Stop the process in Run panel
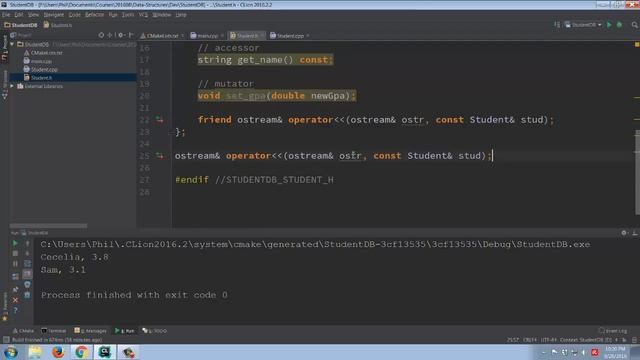Image resolution: width=640 pixels, height=360 pixels. click(x=15, y=253)
